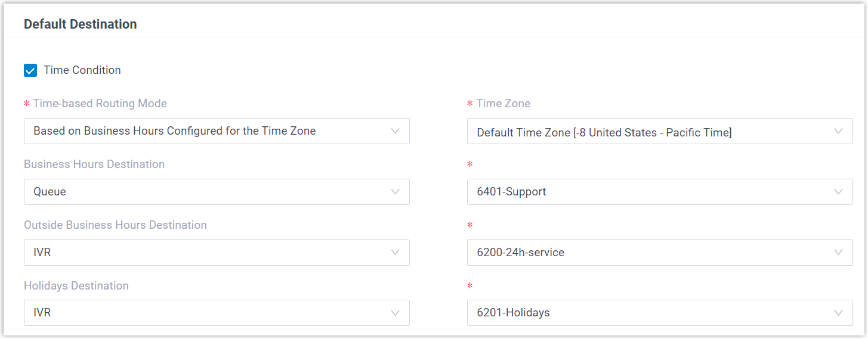Click the chevron arrow in the Time-based Routing Mode field
The image size is (868, 339).
pyautogui.click(x=395, y=131)
